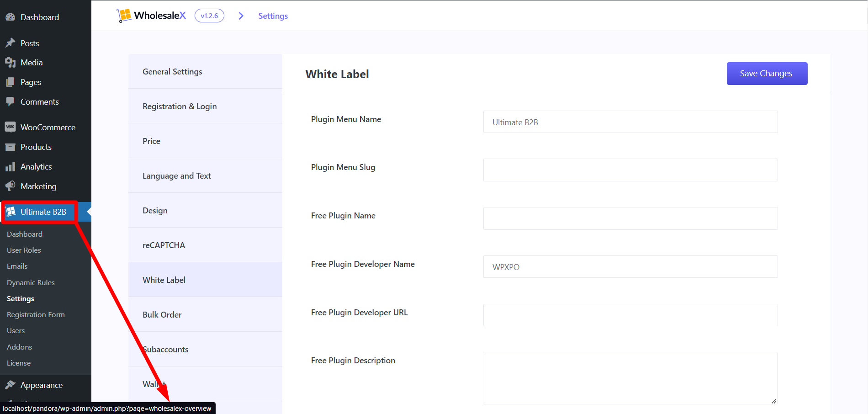The height and width of the screenshot is (414, 868).
Task: Open the Settings submenu item
Action: point(21,298)
